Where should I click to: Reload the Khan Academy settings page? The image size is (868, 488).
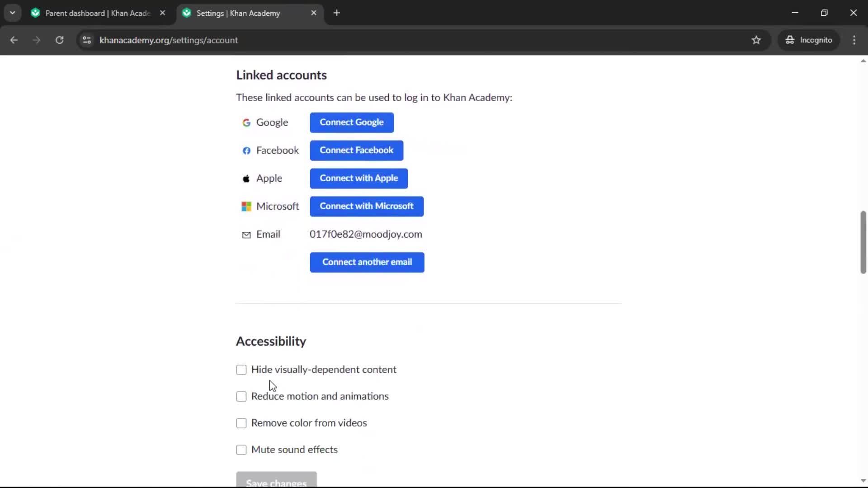coord(59,40)
